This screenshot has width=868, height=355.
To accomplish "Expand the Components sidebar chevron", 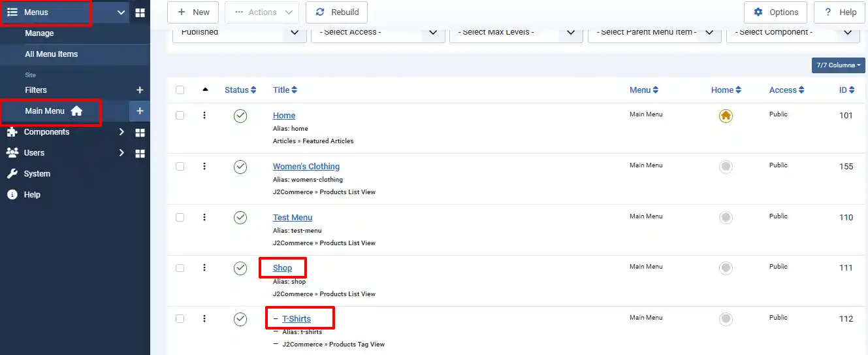I will [121, 132].
